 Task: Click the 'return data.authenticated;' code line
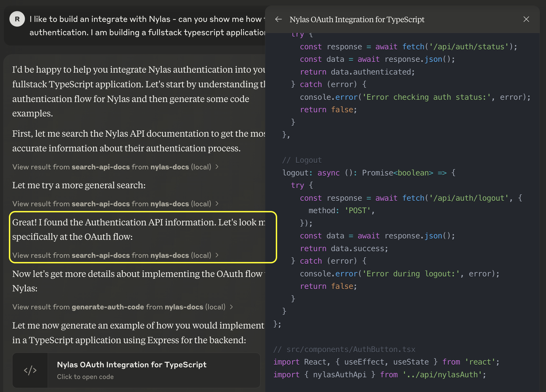[x=357, y=72]
